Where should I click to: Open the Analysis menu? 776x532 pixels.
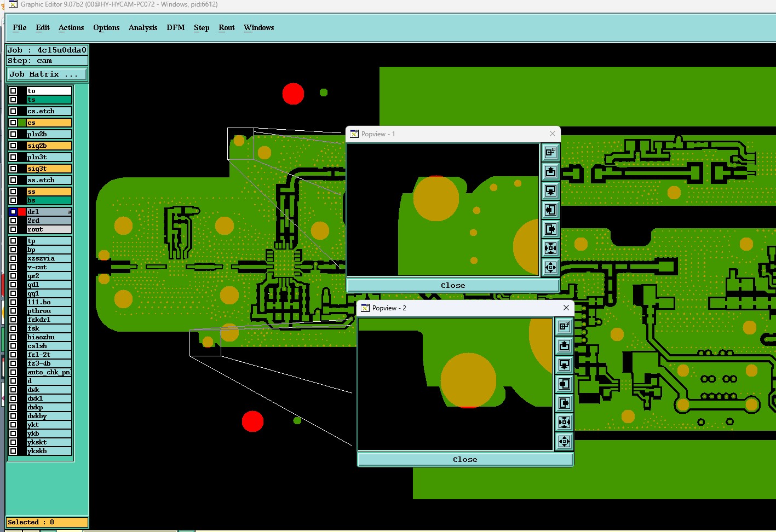(x=143, y=27)
